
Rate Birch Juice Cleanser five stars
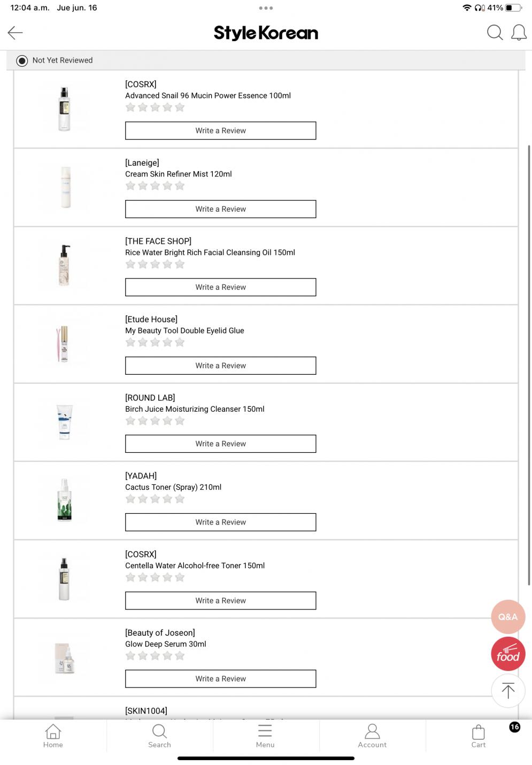[180, 421]
